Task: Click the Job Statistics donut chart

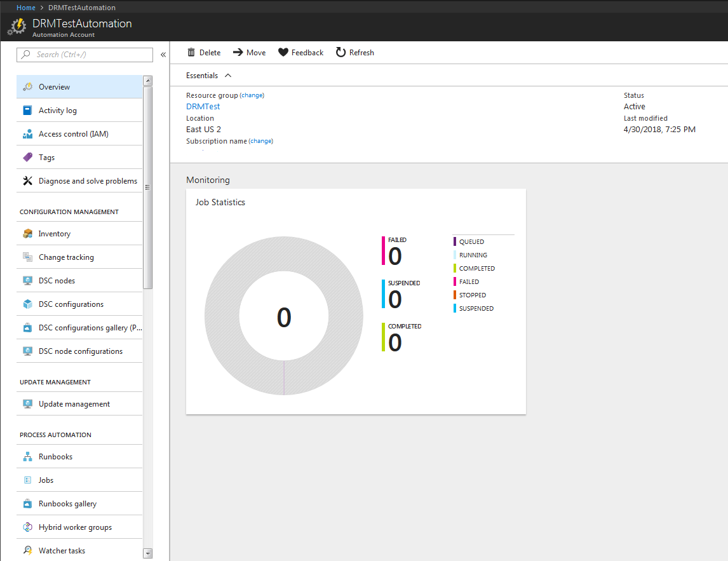Action: pyautogui.click(x=284, y=314)
